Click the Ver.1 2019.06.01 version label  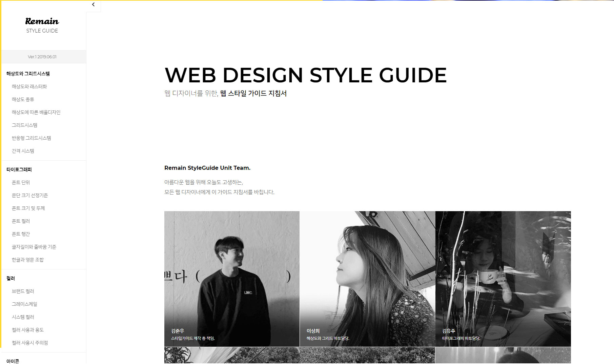[x=42, y=57]
